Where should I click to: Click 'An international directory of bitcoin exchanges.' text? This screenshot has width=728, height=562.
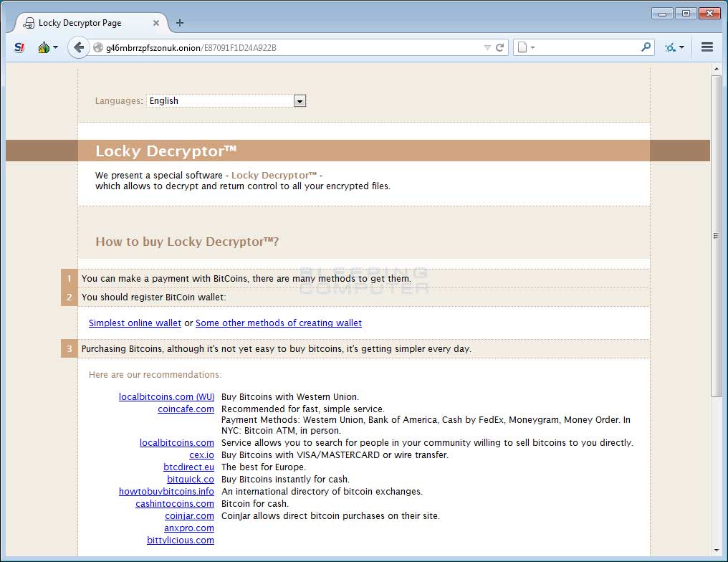[x=322, y=491]
